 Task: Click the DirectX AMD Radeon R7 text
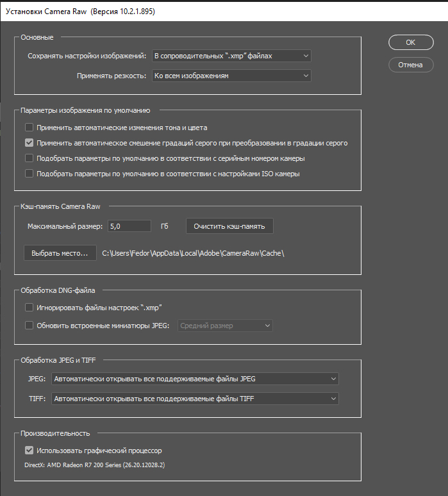tap(95, 465)
